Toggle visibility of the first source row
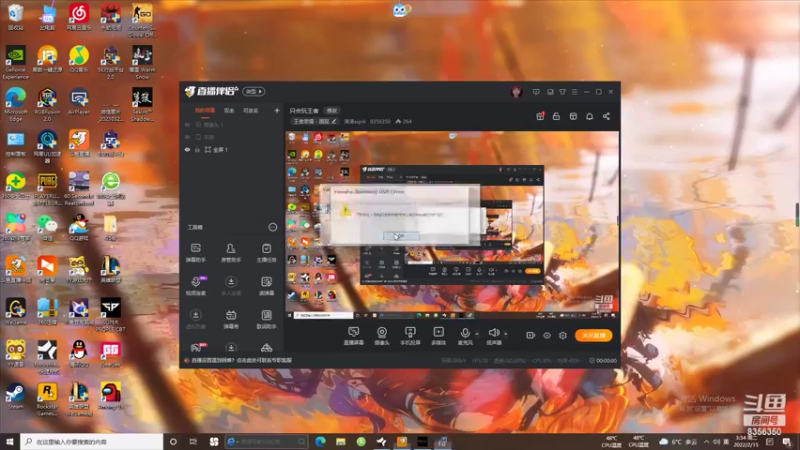This screenshot has height=450, width=800. (x=187, y=124)
